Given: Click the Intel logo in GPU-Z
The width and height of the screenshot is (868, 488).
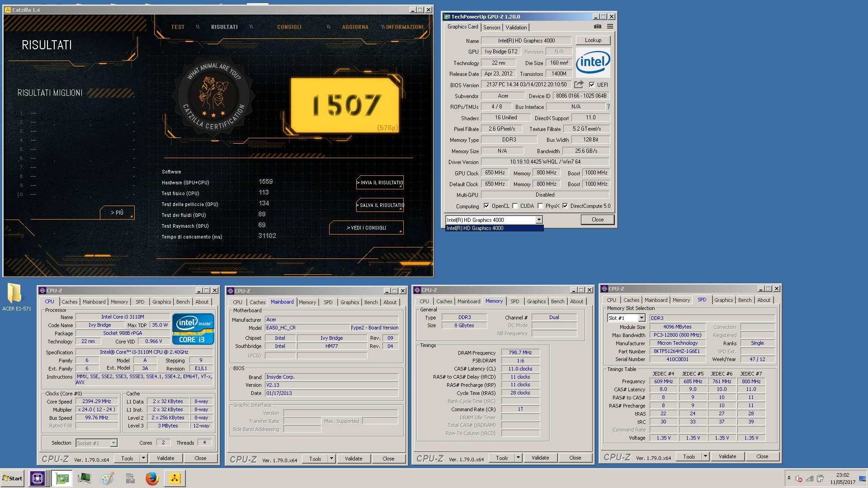Looking at the screenshot, I should pyautogui.click(x=593, y=62).
